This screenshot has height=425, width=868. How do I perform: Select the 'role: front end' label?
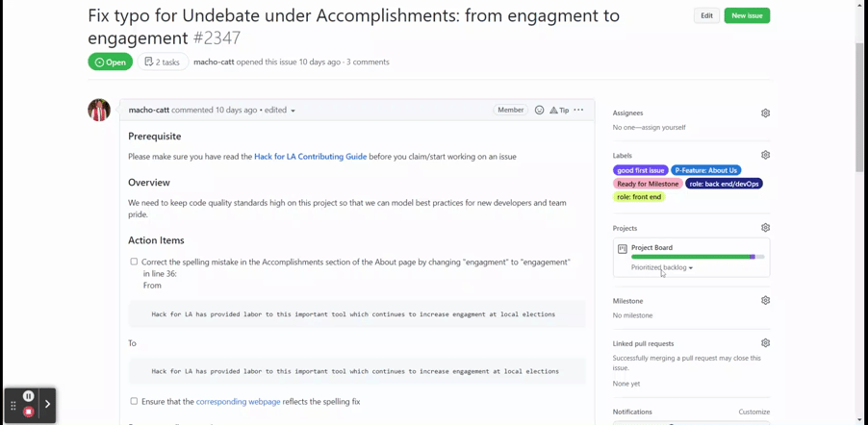tap(639, 197)
